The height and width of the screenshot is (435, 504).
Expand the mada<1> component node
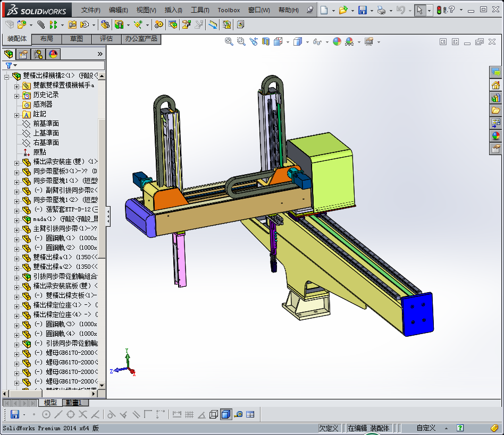(x=16, y=220)
